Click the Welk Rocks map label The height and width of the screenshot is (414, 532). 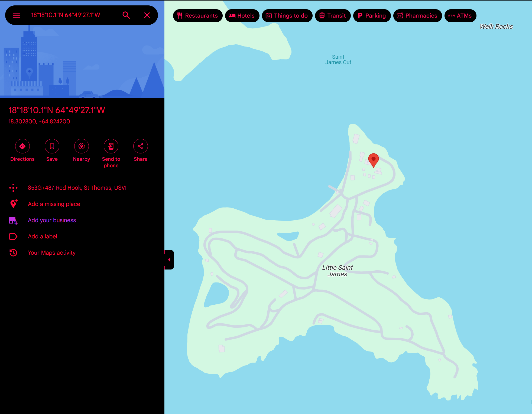496,27
